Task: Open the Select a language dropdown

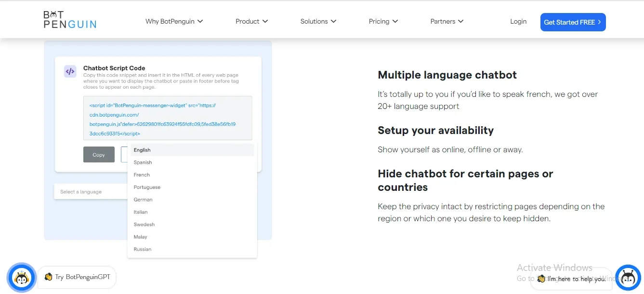Action: pyautogui.click(x=91, y=192)
